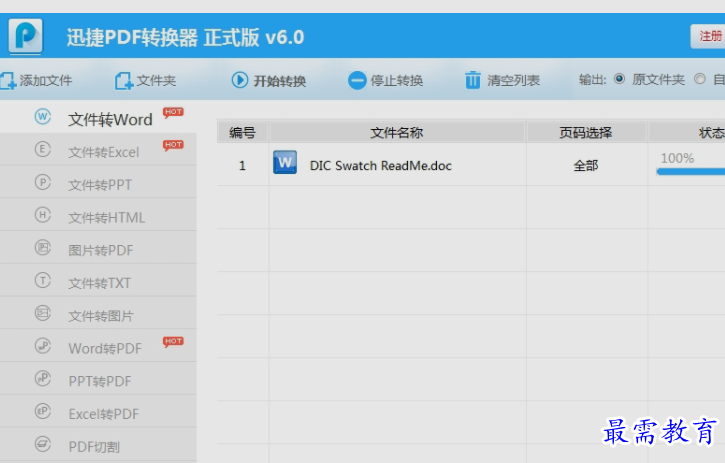The image size is (725, 463).
Task: Open Excel转PDF in sidebar
Action: [x=98, y=412]
